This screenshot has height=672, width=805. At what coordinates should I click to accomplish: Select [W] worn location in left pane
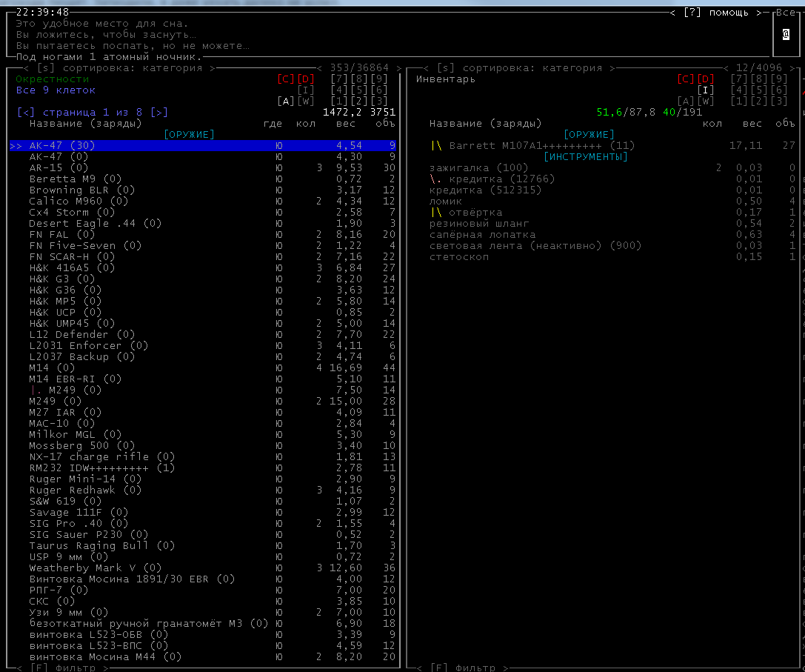coord(305,102)
